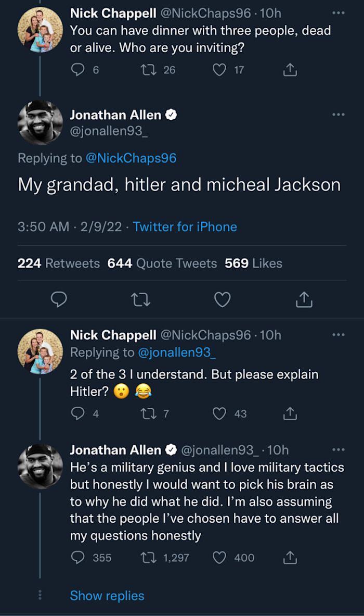364x616 pixels.
Task: Like Jonathan Allen's main tweet
Action: (x=223, y=299)
